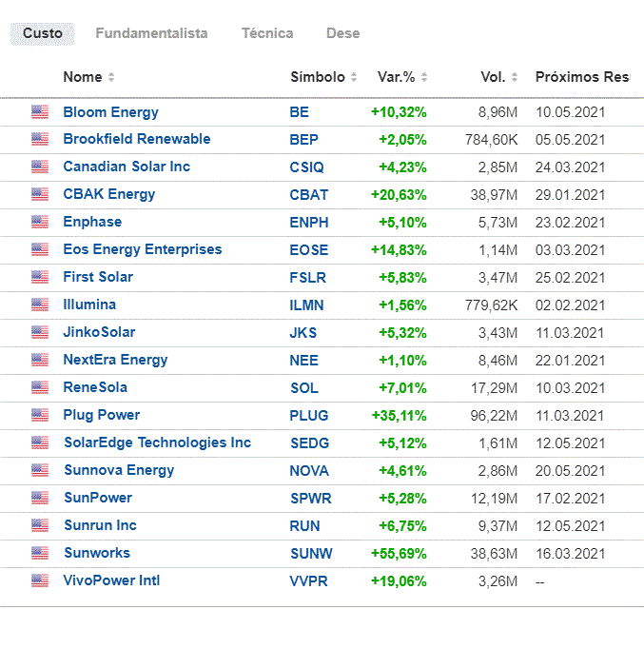Viewport: 644px width, 649px height.
Task: Click the US flag beside First Solar
Action: pyautogui.click(x=40, y=277)
